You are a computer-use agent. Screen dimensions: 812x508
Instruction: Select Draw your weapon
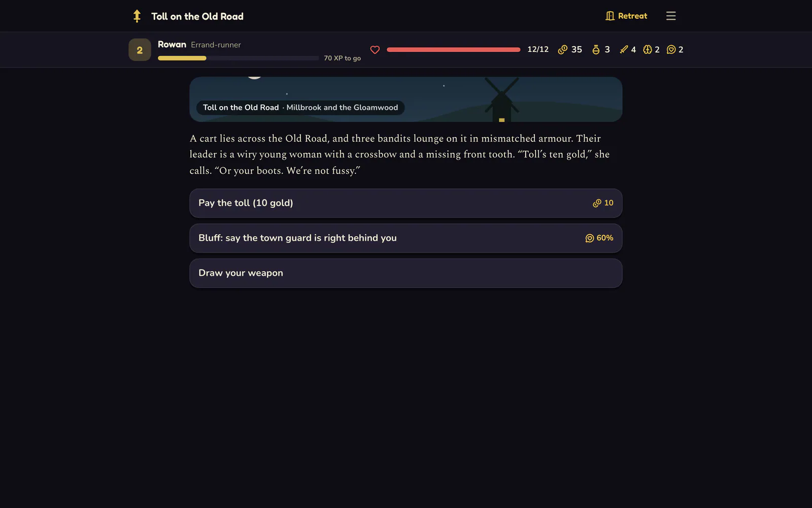[x=406, y=273]
